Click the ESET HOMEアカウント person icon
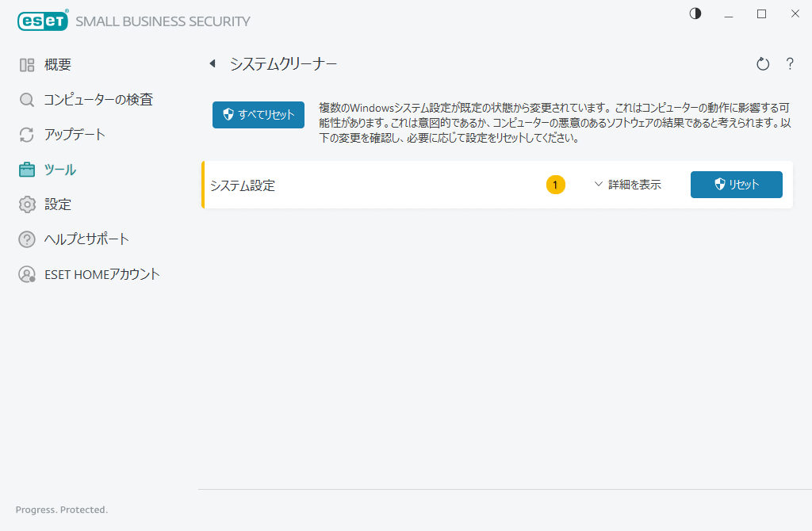Image resolution: width=812 pixels, height=531 pixels. click(x=26, y=273)
